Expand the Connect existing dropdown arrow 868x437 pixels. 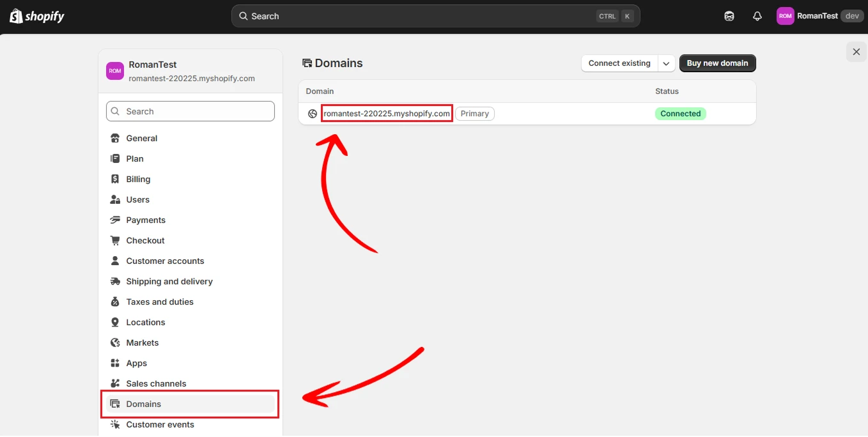[666, 63]
